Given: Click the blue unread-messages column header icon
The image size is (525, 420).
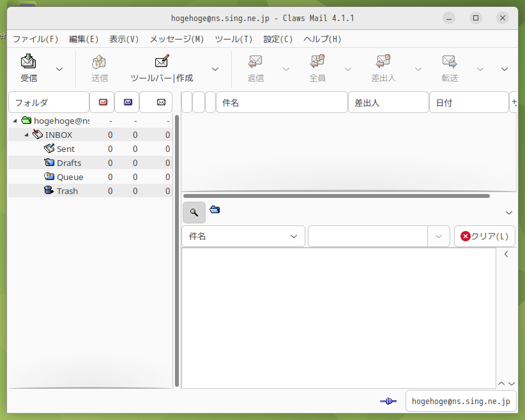Looking at the screenshot, I should coord(128,102).
